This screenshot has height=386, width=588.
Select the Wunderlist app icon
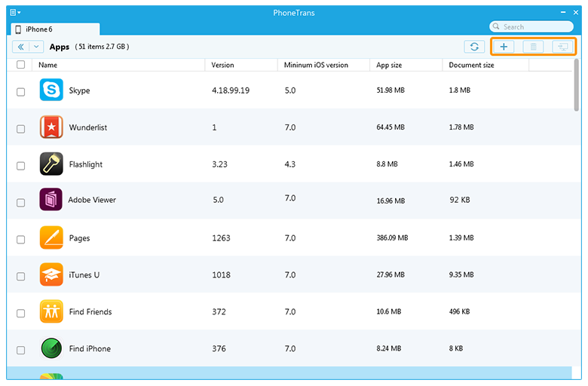(51, 127)
